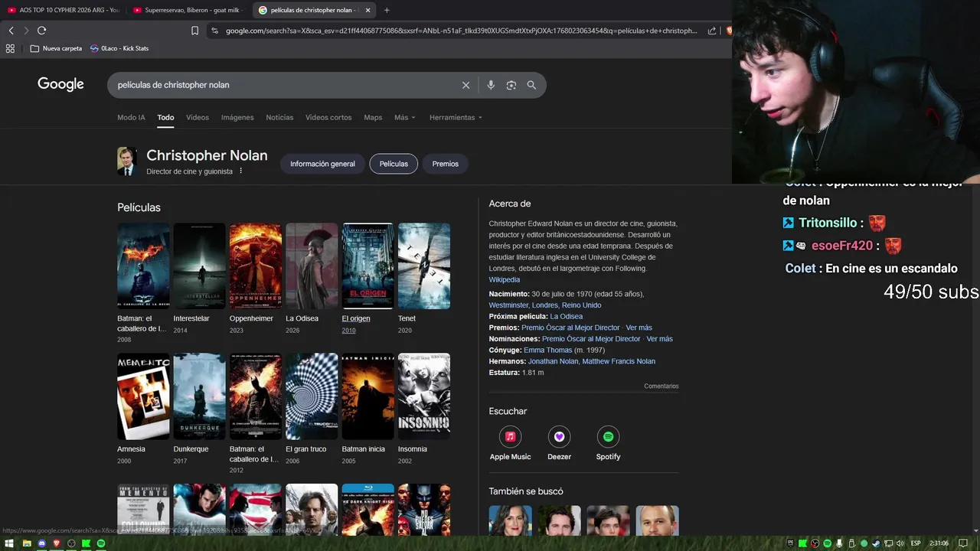Open the apps grid icon in bookmarks bar
The image size is (980, 551).
click(10, 48)
